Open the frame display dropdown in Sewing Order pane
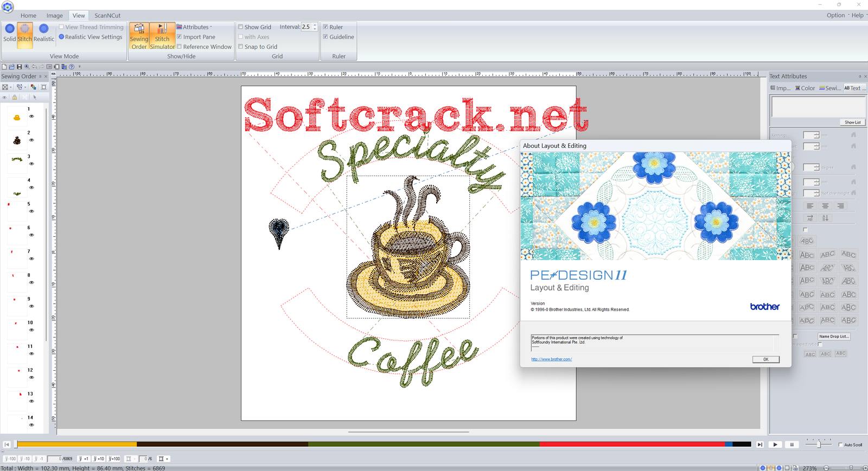This screenshot has width=868, height=471. pos(10,87)
